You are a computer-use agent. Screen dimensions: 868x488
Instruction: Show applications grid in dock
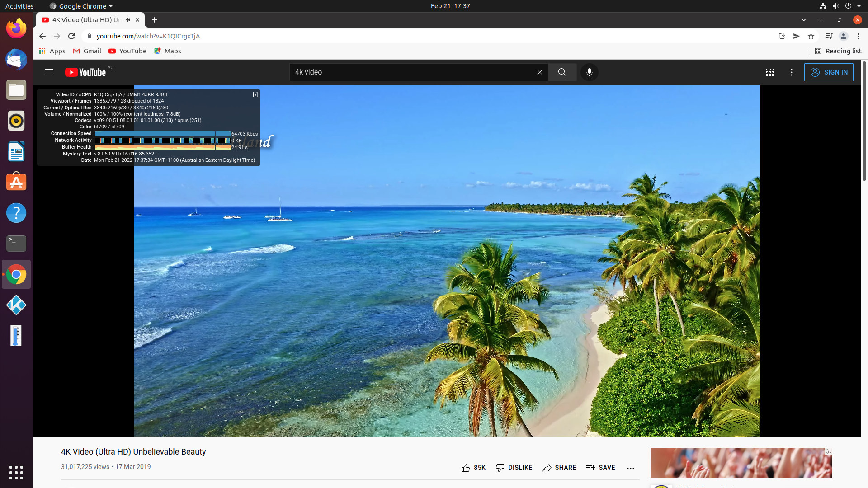(x=16, y=472)
